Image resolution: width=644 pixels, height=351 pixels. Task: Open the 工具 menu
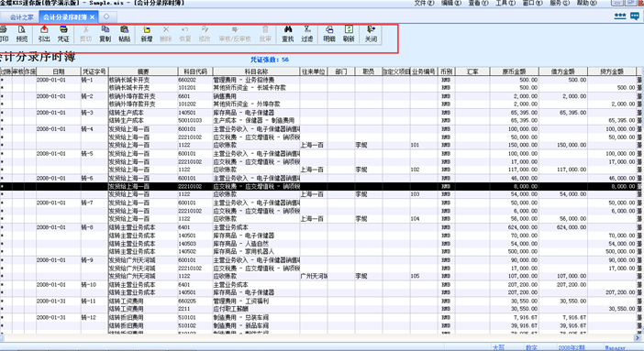click(x=505, y=3)
